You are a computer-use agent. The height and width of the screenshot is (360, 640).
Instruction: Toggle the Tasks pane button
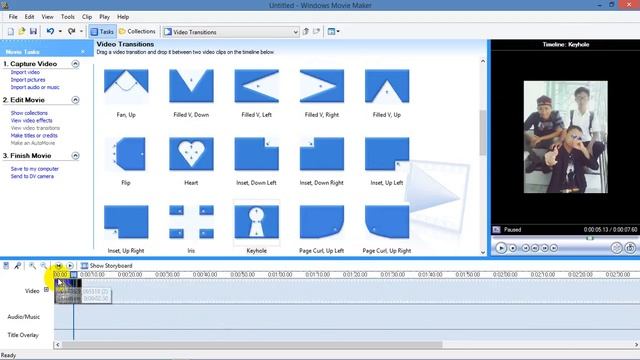(102, 31)
